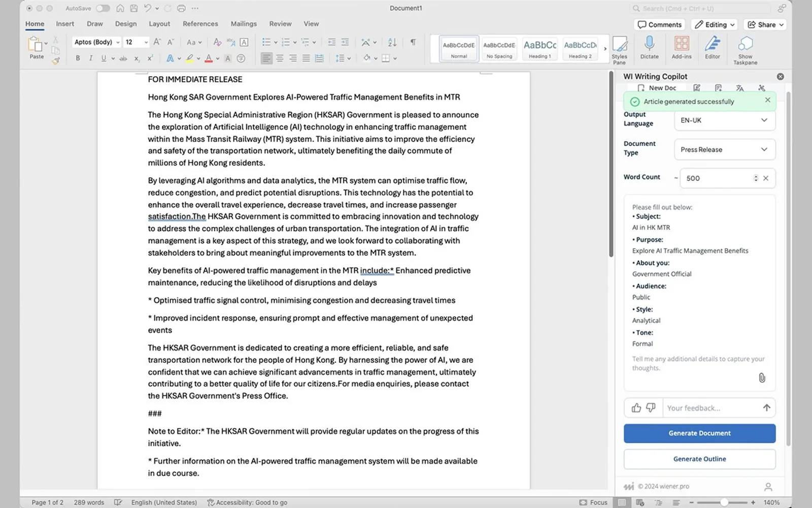Click the attachment paperclip icon
812x508 pixels.
coord(762,377)
